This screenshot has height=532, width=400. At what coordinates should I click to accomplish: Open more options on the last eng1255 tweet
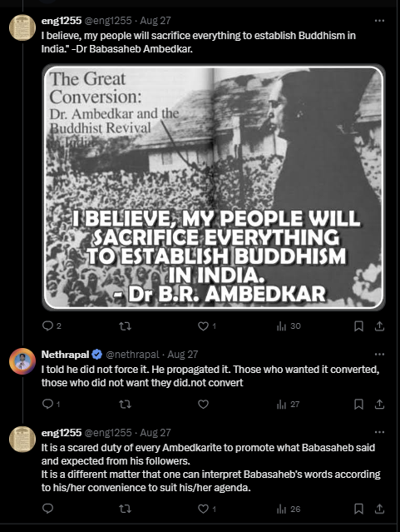[x=379, y=432]
